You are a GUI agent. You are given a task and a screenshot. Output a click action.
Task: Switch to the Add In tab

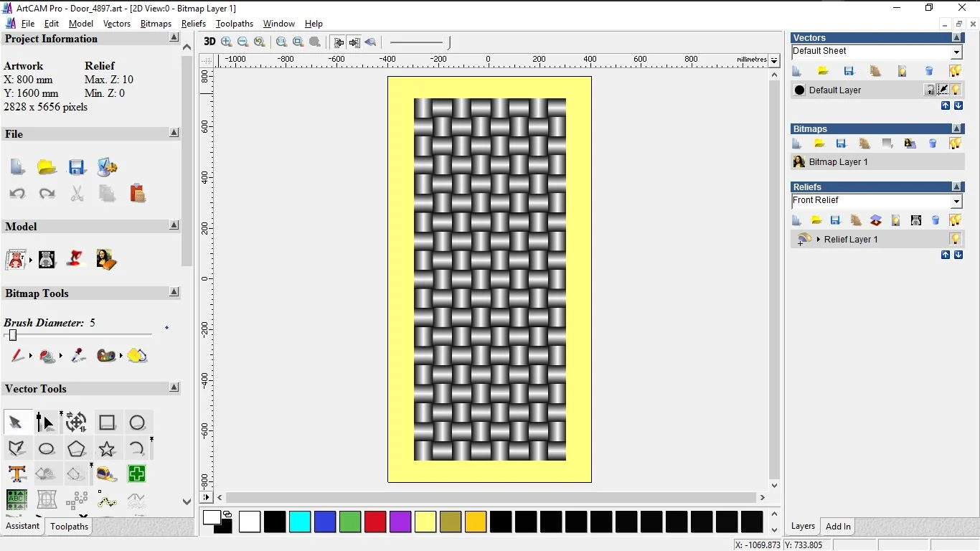coord(838,526)
